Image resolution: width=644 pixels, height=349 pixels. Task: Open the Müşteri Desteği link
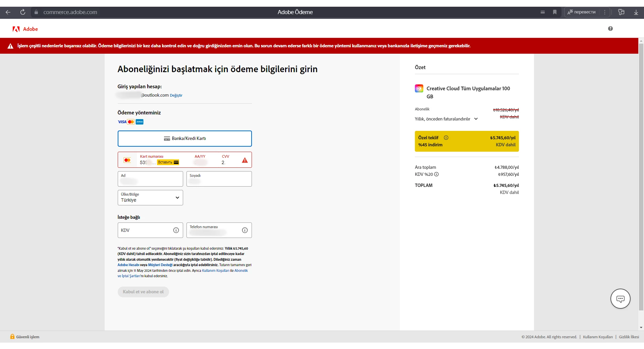[x=160, y=265]
